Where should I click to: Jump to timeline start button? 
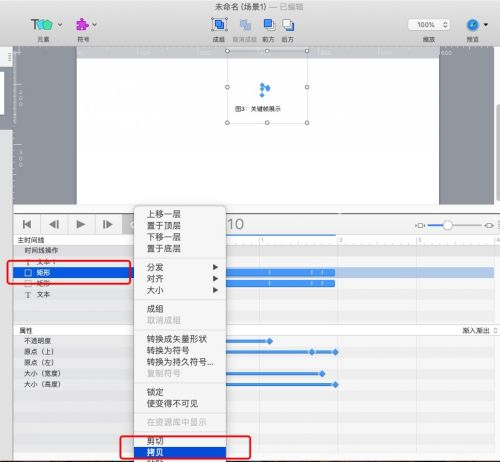point(27,224)
